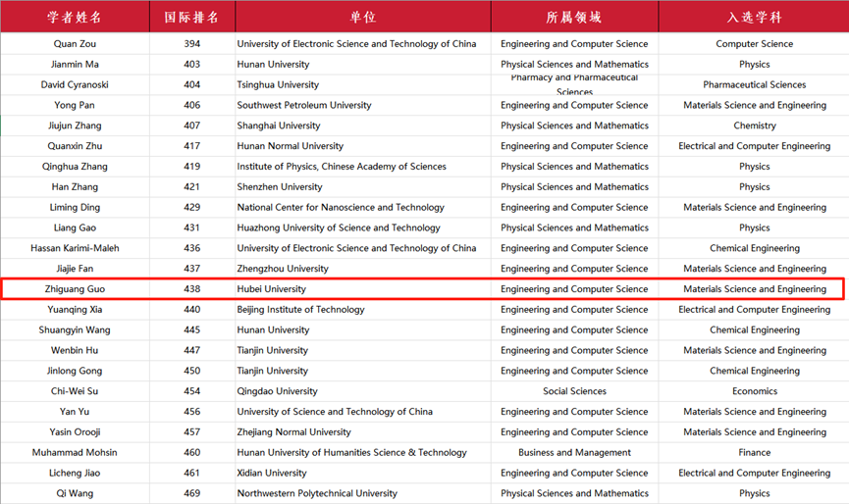The width and height of the screenshot is (849, 504).
Task: Click the 单位 column header
Action: [362, 17]
